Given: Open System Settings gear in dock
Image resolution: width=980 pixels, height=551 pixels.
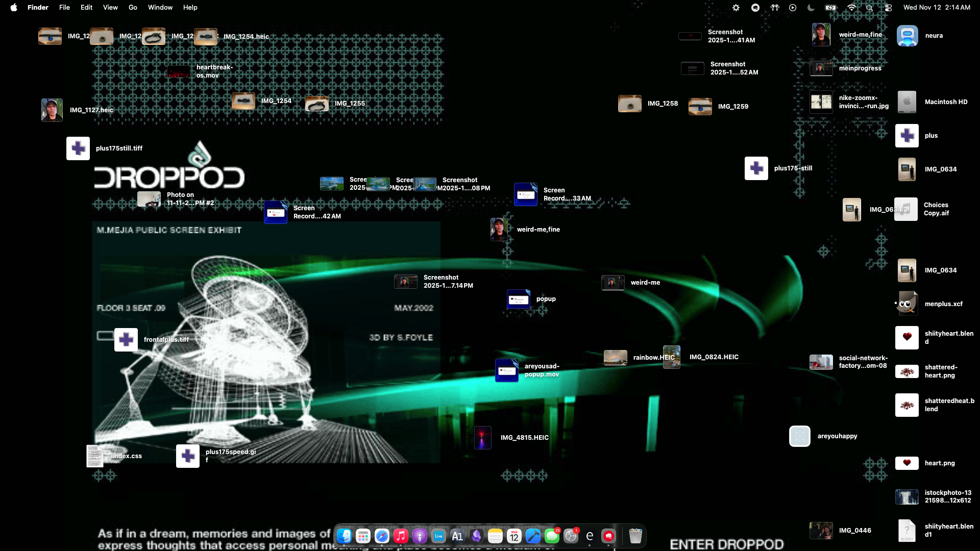Looking at the screenshot, I should click(571, 536).
